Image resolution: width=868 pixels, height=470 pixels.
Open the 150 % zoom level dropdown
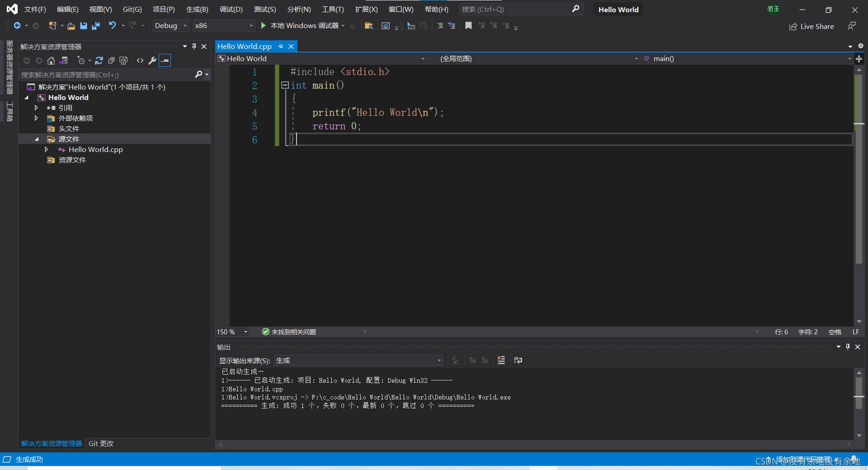[x=232, y=332]
